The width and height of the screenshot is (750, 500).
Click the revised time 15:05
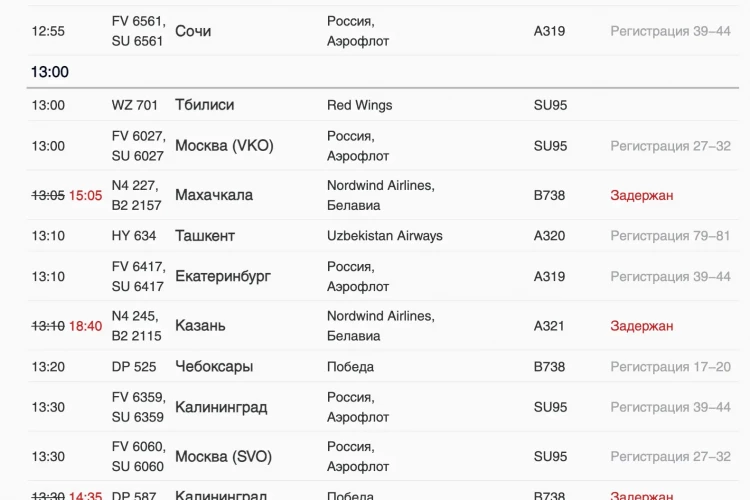click(86, 196)
